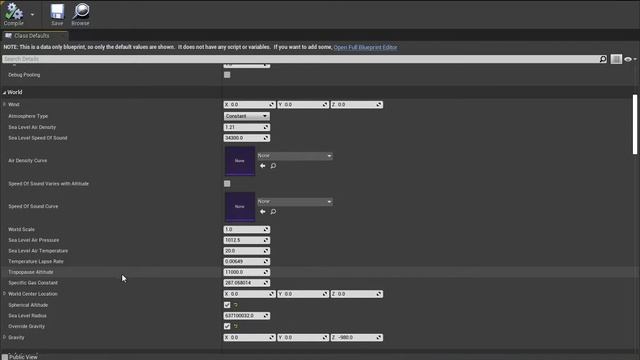Viewport: 640px width, 360px height.
Task: Open Atmosphere Type dropdown
Action: click(x=247, y=116)
